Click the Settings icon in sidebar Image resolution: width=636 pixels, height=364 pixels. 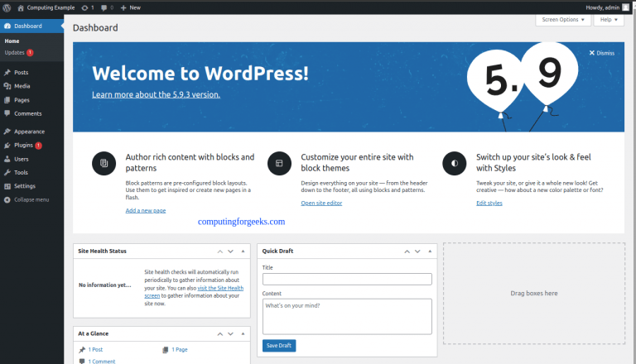click(x=7, y=186)
